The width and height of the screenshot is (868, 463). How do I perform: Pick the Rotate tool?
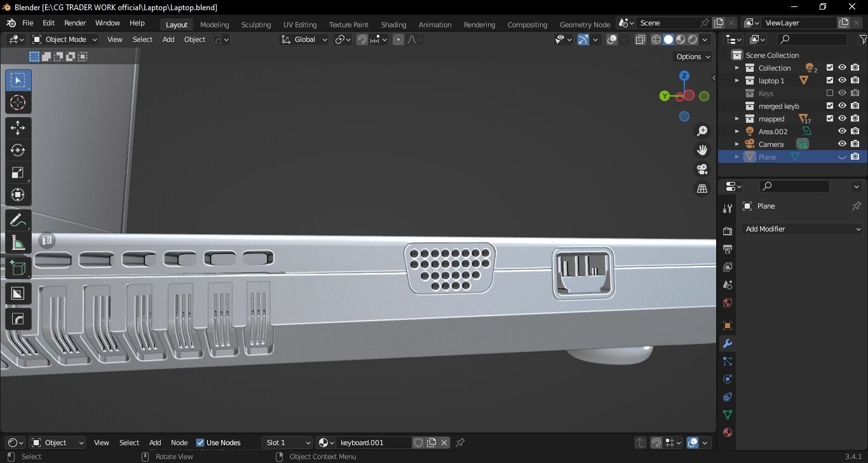point(18,150)
